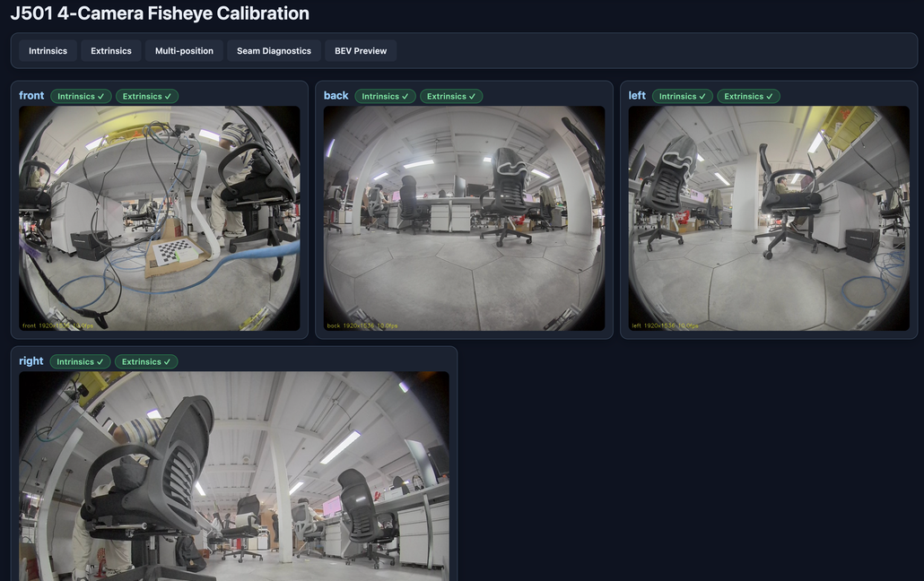Open the front camera fisheye image
Image resolution: width=924 pixels, height=581 pixels.
tap(159, 218)
